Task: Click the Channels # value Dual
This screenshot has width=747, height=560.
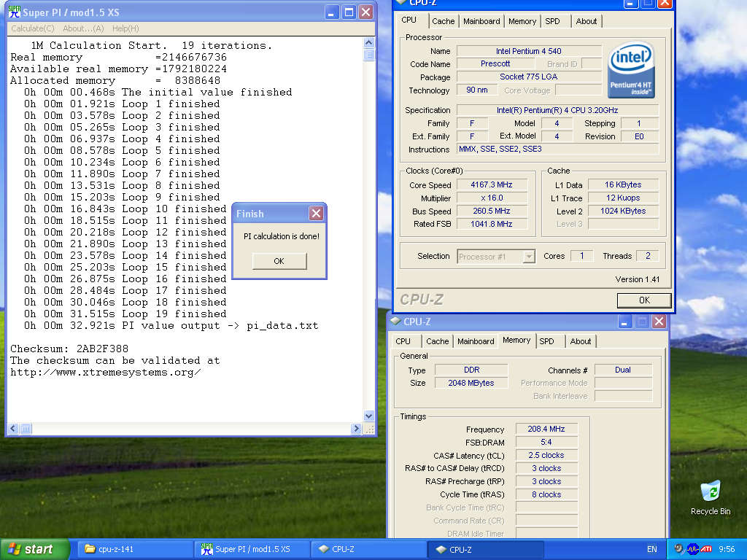Action: click(623, 370)
